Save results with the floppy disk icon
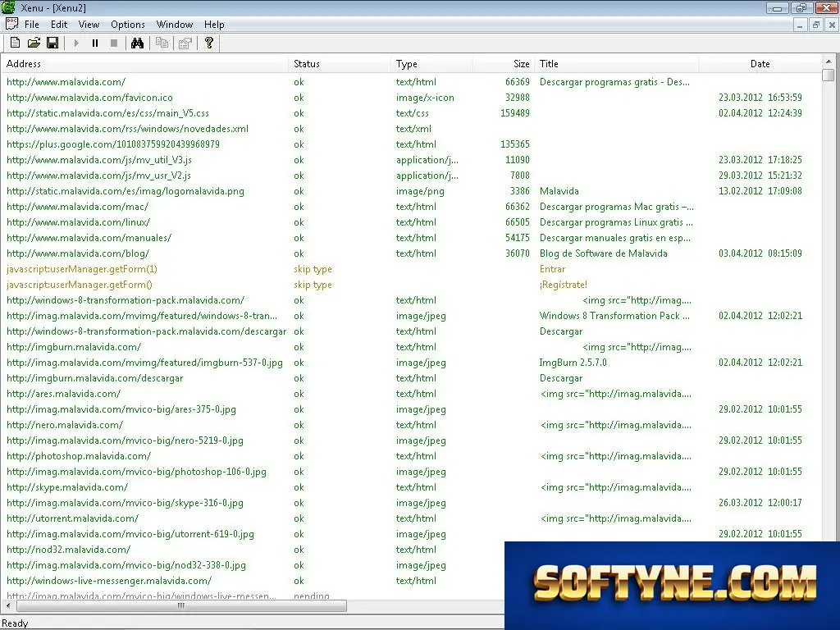This screenshot has height=630, width=840. pyautogui.click(x=52, y=43)
